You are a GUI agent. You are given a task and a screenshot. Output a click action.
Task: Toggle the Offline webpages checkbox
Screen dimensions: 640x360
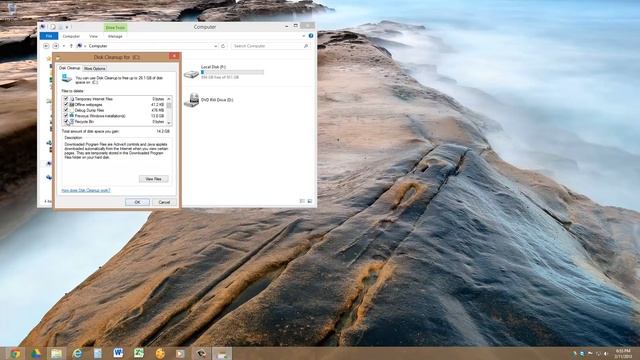[x=66, y=104]
